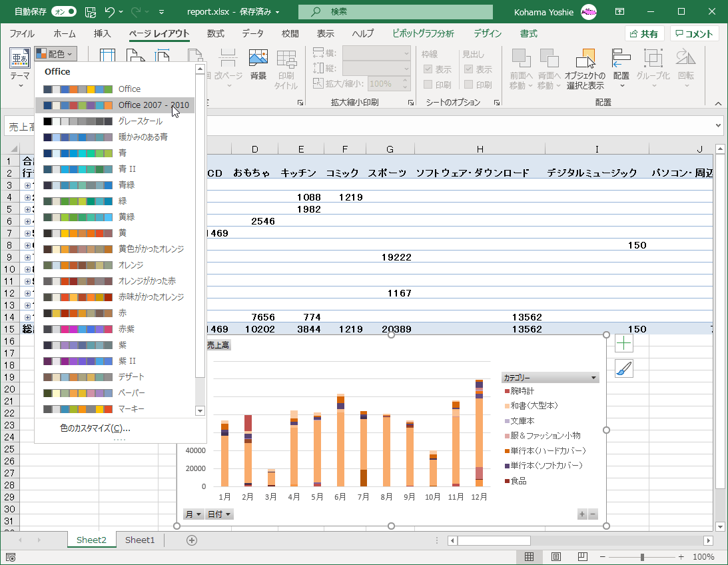Add a new sheet with plus icon
This screenshot has width=728, height=565.
[x=192, y=540]
